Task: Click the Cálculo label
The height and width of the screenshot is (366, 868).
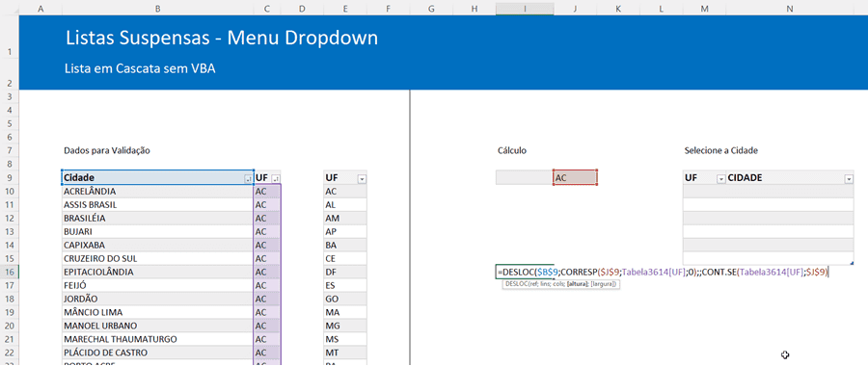Action: (x=512, y=150)
